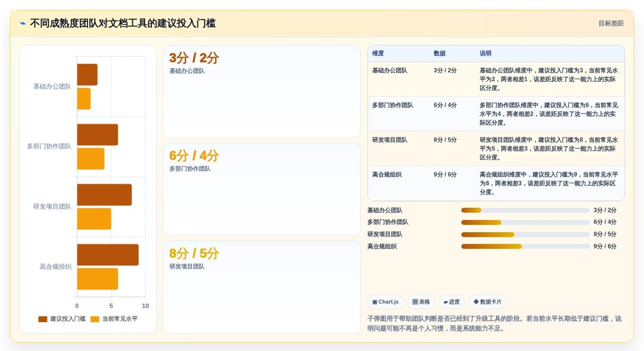The image size is (644, 351).
Task: Click the dark orange legend color box
Action: tap(43, 319)
